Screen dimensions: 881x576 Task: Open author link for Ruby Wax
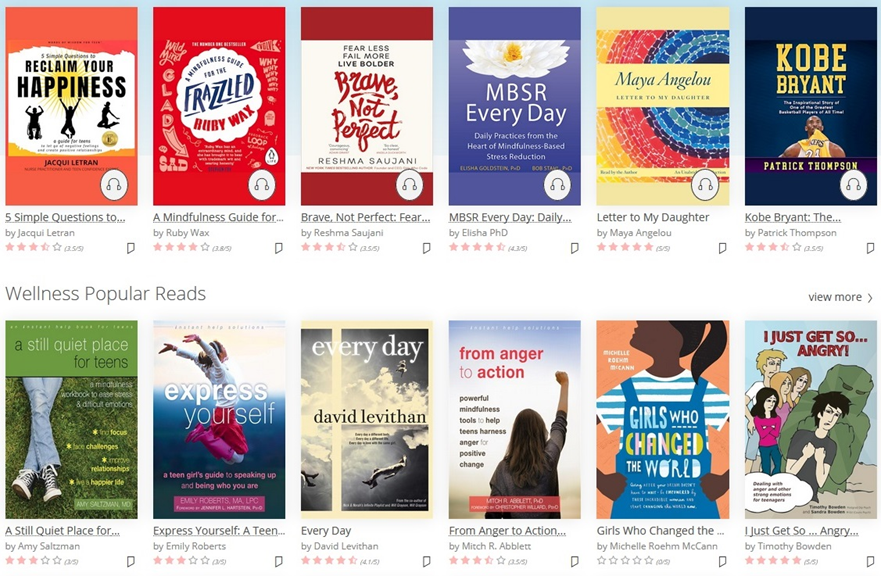point(181,233)
